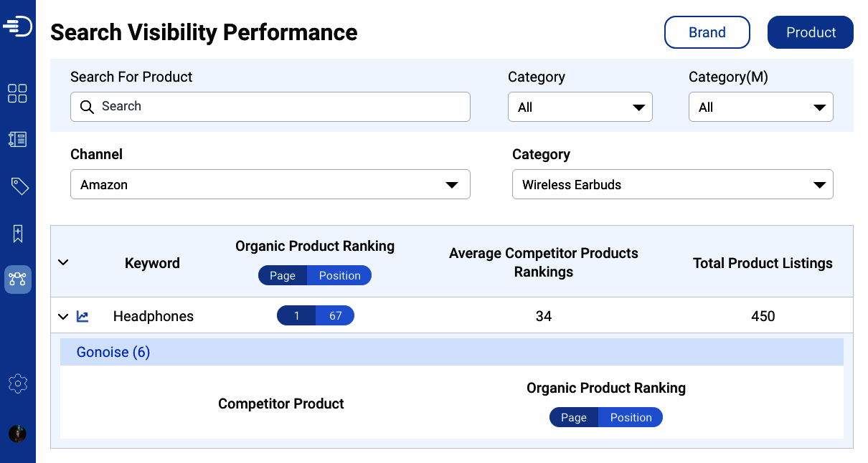Viewport: 868px width, 463px height.
Task: Open the Channel dropdown showing Amazon
Action: tap(270, 184)
